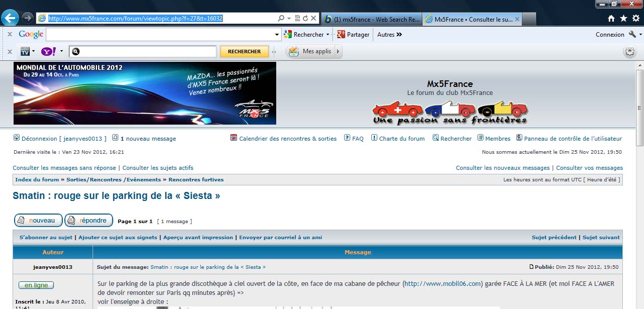Expand the Yahoo! logo dropdown arrow
Viewport: 644px width, 309px height.
(61, 51)
